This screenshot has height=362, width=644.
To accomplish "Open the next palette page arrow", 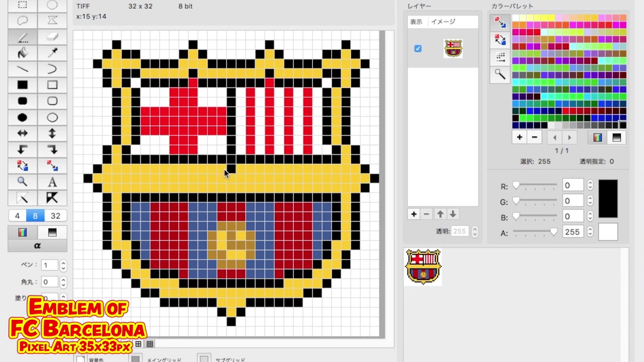I will pyautogui.click(x=569, y=137).
